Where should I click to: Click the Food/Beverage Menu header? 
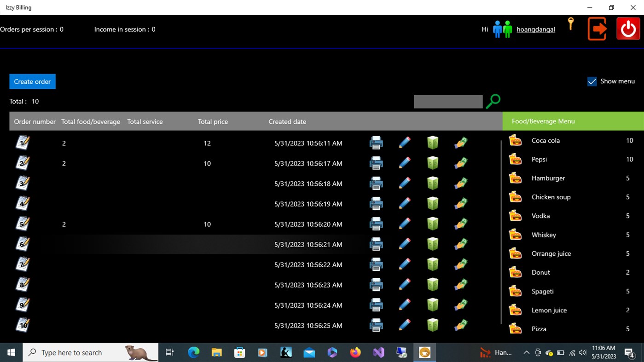click(x=543, y=121)
